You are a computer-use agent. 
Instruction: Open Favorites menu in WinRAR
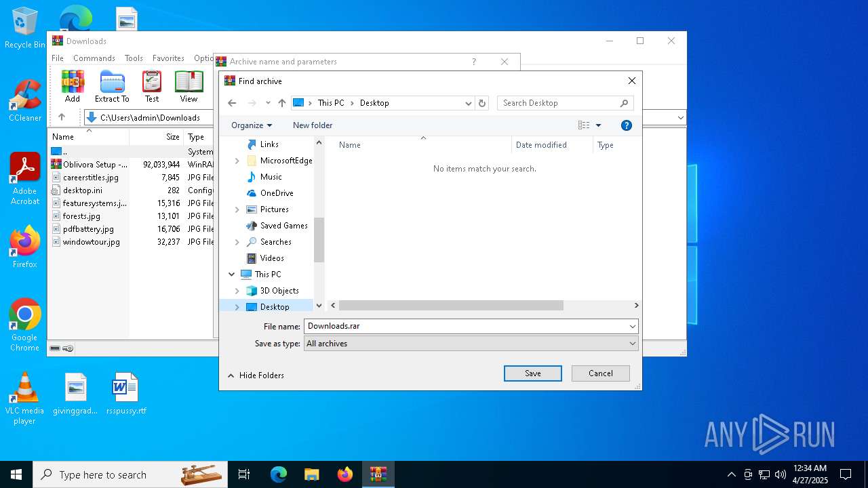(x=168, y=58)
